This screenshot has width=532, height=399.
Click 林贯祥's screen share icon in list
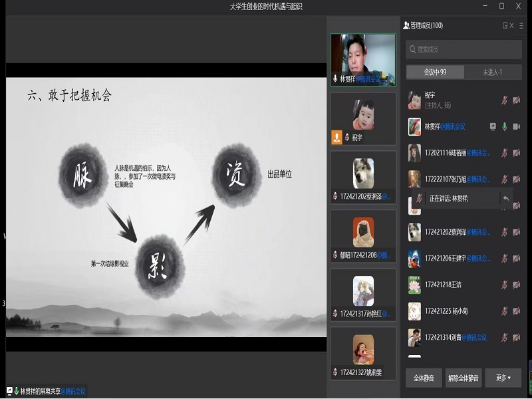click(493, 126)
